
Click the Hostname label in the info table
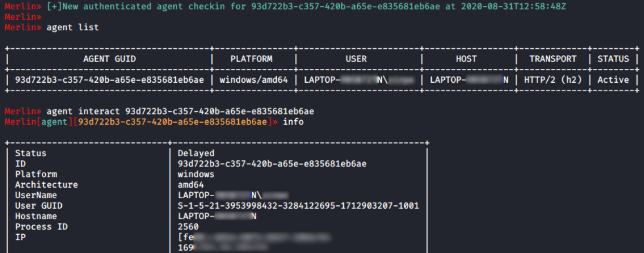tap(36, 216)
